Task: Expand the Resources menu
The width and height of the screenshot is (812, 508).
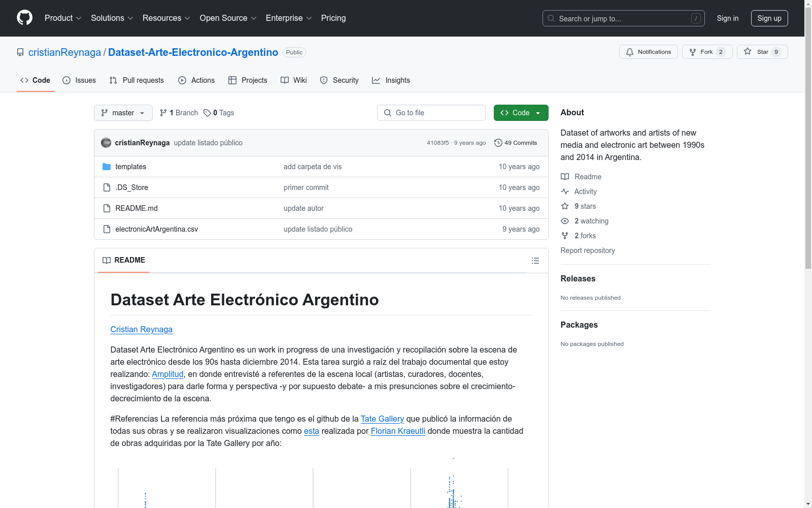Action: click(x=166, y=18)
